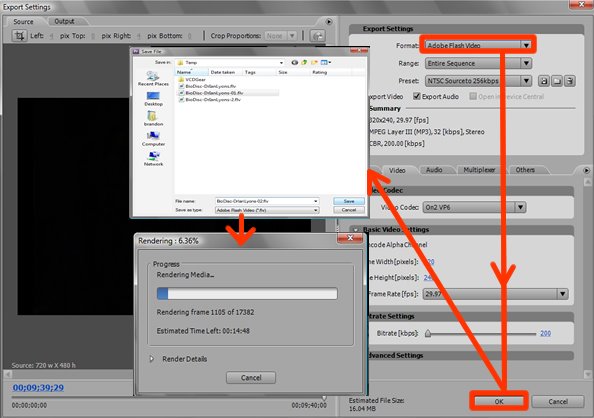Cancel the rendering in progress dialog
The height and width of the screenshot is (418, 594).
coord(251,377)
